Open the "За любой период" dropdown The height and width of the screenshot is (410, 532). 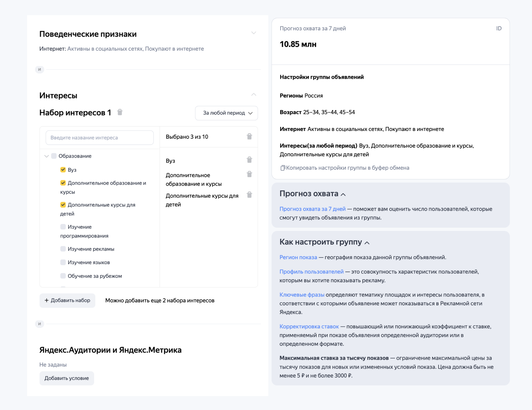tap(226, 113)
